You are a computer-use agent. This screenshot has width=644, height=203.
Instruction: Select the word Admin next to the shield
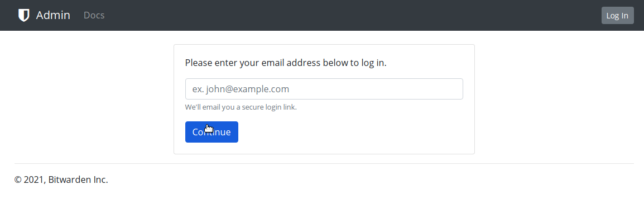click(53, 15)
